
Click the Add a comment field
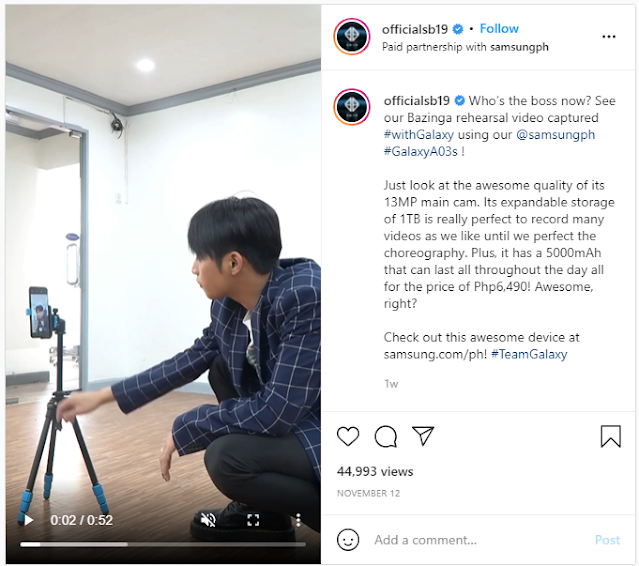(479, 540)
